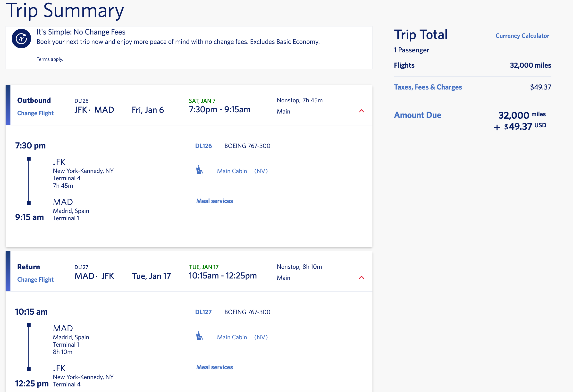Click Return MAD to JFK route header
This screenshot has height=392, width=573.
click(x=94, y=276)
